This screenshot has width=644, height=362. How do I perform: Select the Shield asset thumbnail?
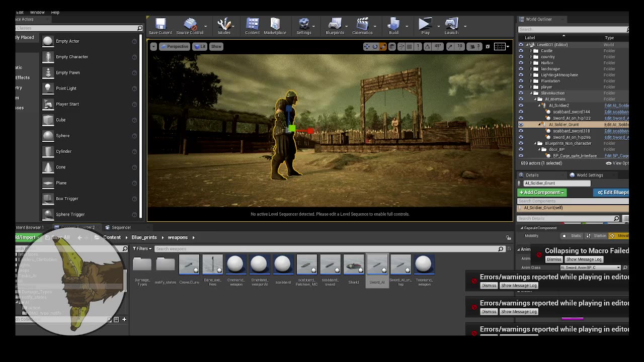[354, 270]
